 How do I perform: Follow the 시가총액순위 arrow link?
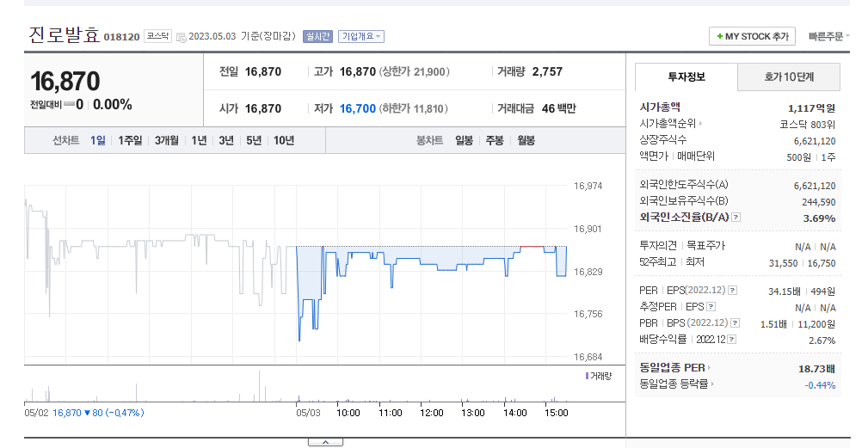coord(700,124)
